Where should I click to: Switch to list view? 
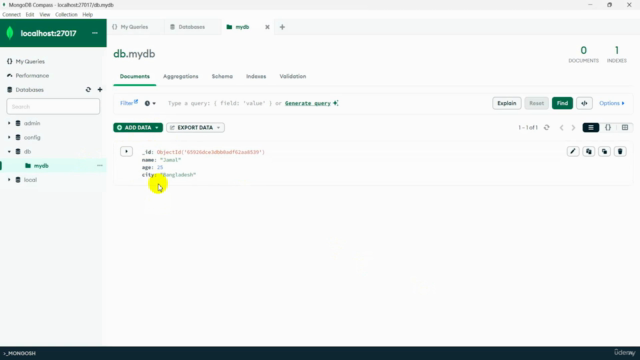[x=591, y=128]
